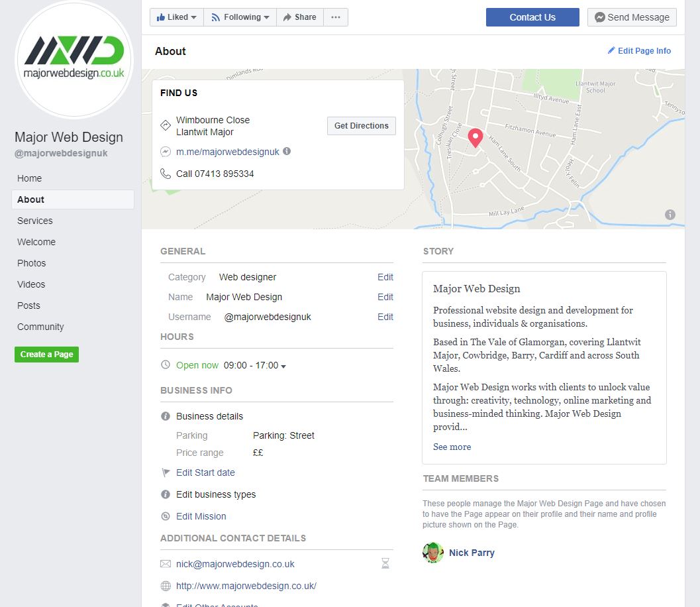Click the address diamond icon beside Wimbourne Close

click(166, 125)
